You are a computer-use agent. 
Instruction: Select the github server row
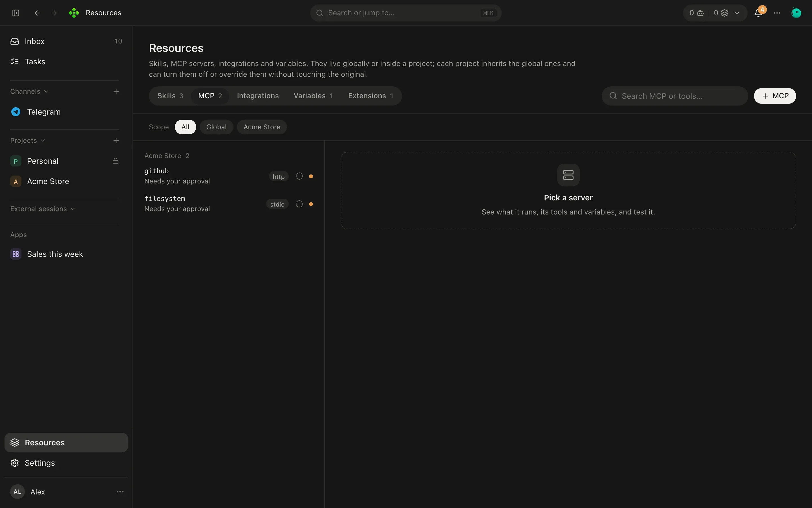229,176
